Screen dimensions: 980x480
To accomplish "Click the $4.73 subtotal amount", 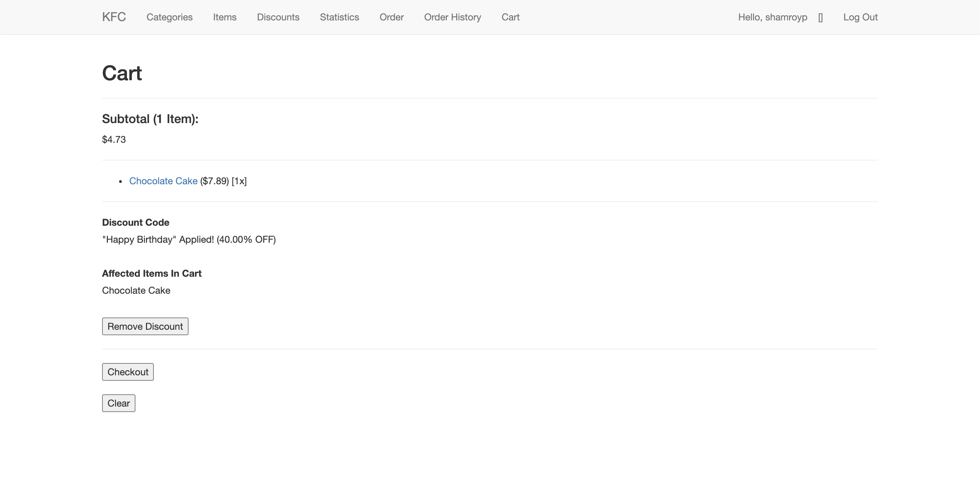I will point(114,139).
